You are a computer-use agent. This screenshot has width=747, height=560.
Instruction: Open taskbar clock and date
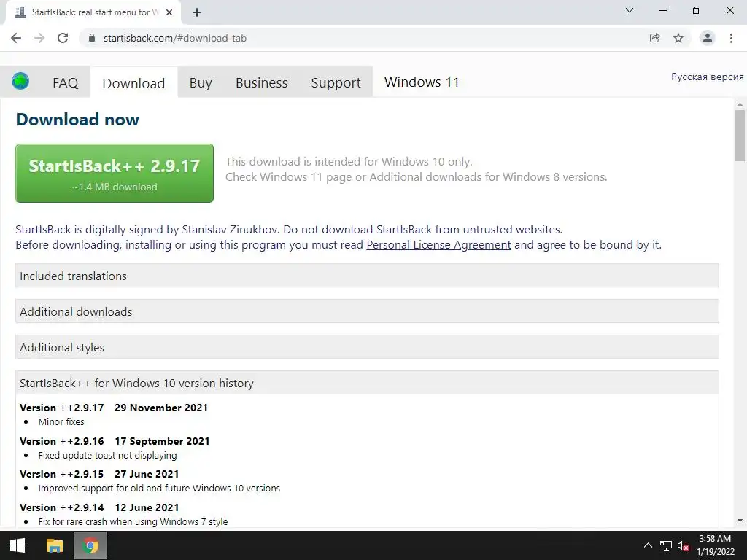pyautogui.click(x=716, y=545)
